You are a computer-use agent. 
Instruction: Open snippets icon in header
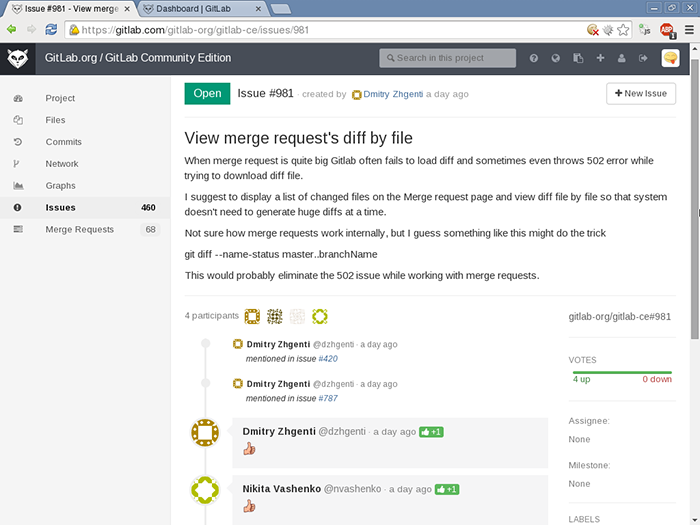(578, 58)
